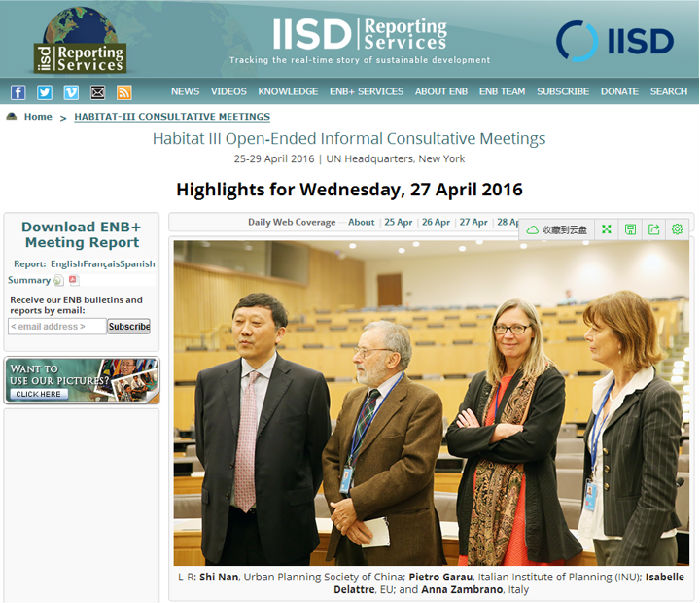Click the Download ENB+ Meeting Report heading
The width and height of the screenshot is (700, 603).
click(81, 235)
